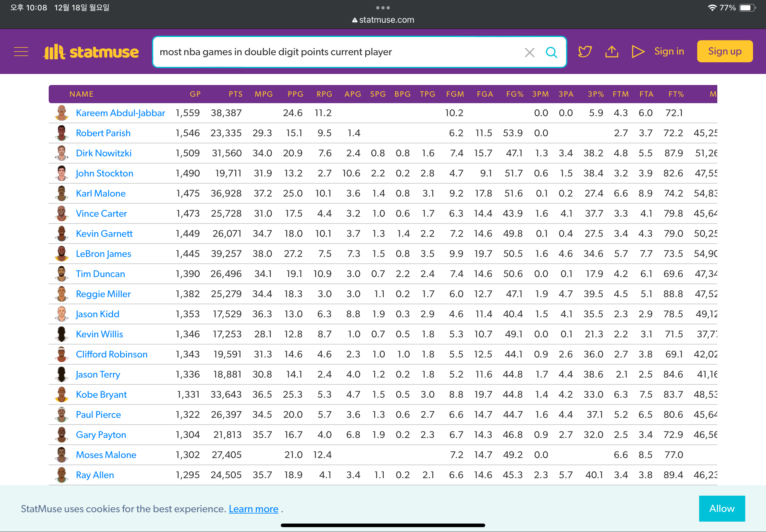766x532 pixels.
Task: Click LeBron James avatar thumbnail
Action: (x=61, y=254)
